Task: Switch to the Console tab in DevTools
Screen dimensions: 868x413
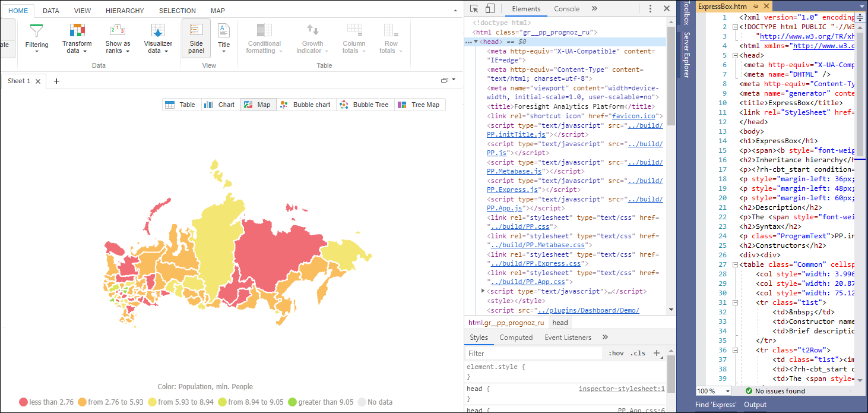Action: [566, 9]
